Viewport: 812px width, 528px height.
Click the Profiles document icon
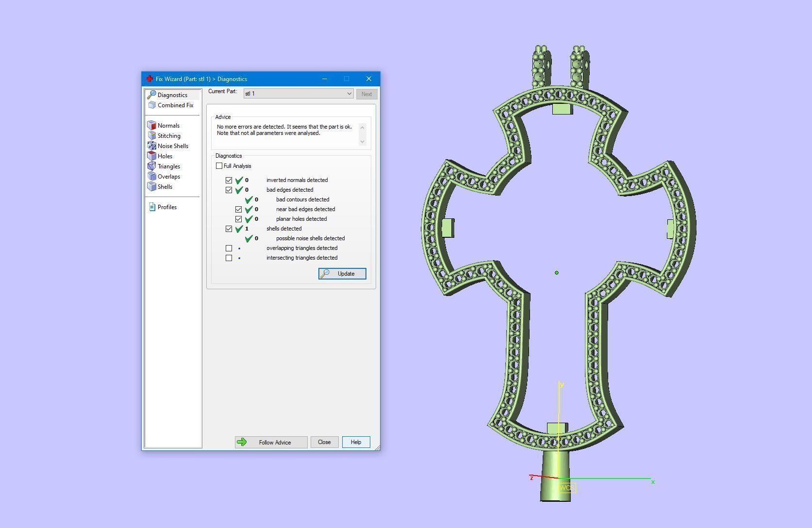coord(152,207)
